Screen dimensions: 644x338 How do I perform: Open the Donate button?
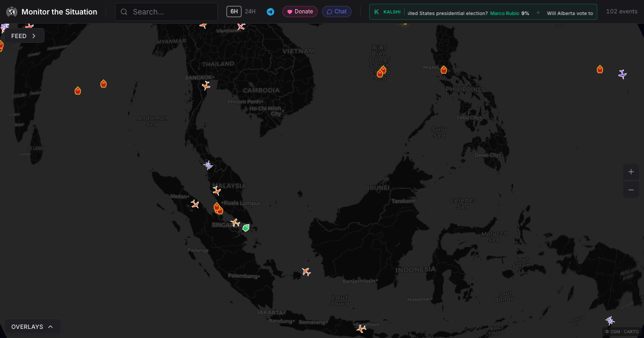299,11
